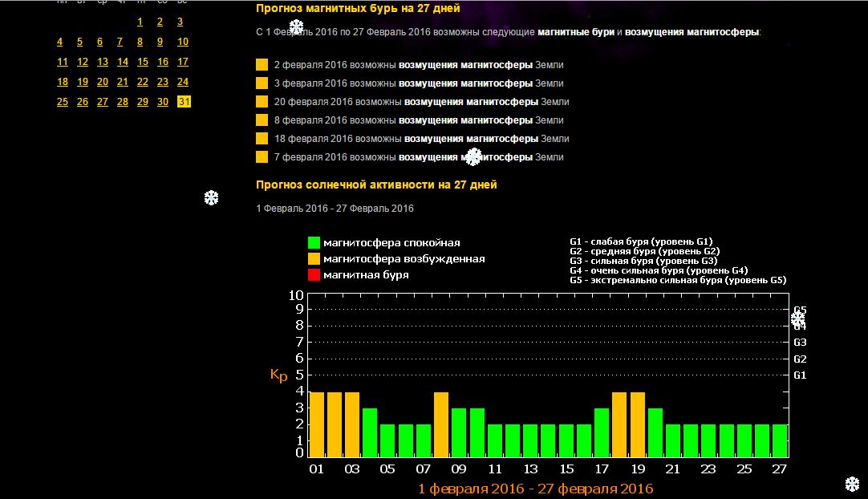Select the orange 'магнитосфера возбужденная' legend swatch
The width and height of the screenshot is (868, 499).
pyautogui.click(x=314, y=259)
